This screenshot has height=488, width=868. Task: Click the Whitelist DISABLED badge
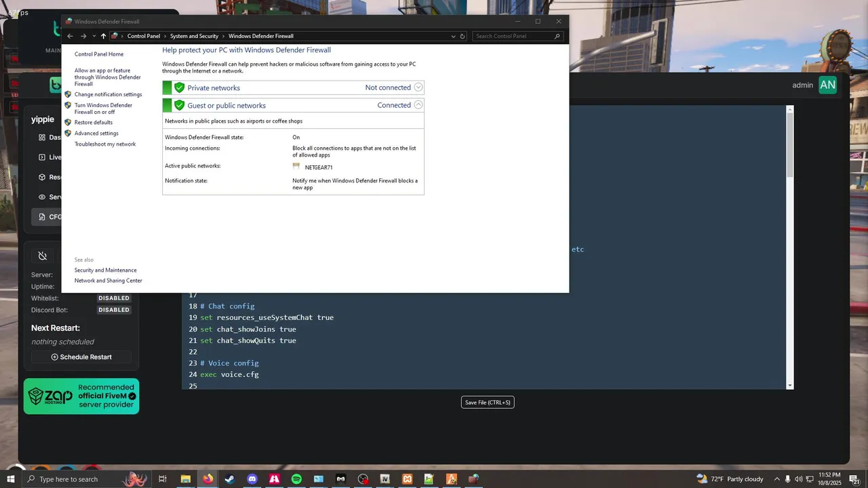(x=114, y=298)
